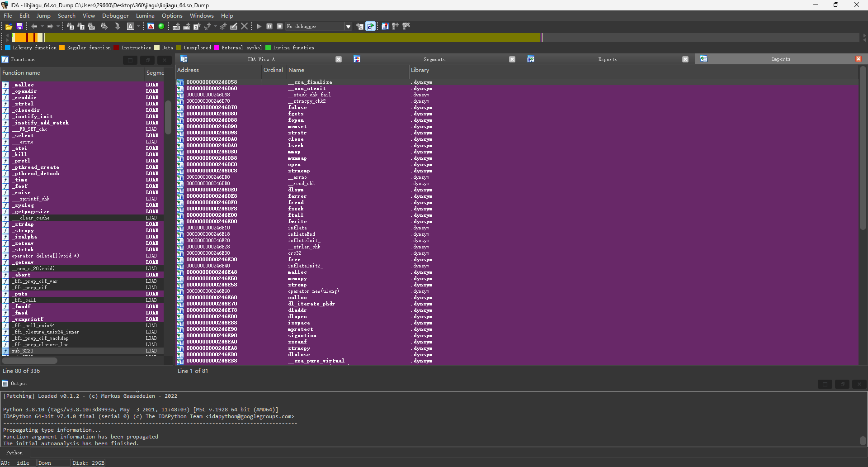This screenshot has height=467, width=868.
Task: Click the highlighted 'C' with green arrow icon
Action: pos(371,26)
